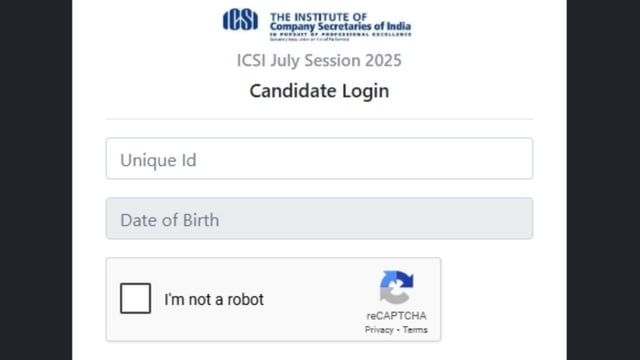
Task: Click the dark background right of the form
Action: pyautogui.click(x=603, y=180)
